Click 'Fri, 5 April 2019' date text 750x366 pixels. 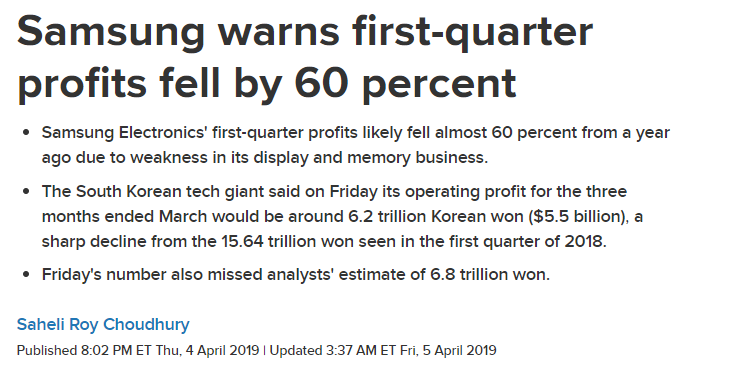click(x=448, y=350)
